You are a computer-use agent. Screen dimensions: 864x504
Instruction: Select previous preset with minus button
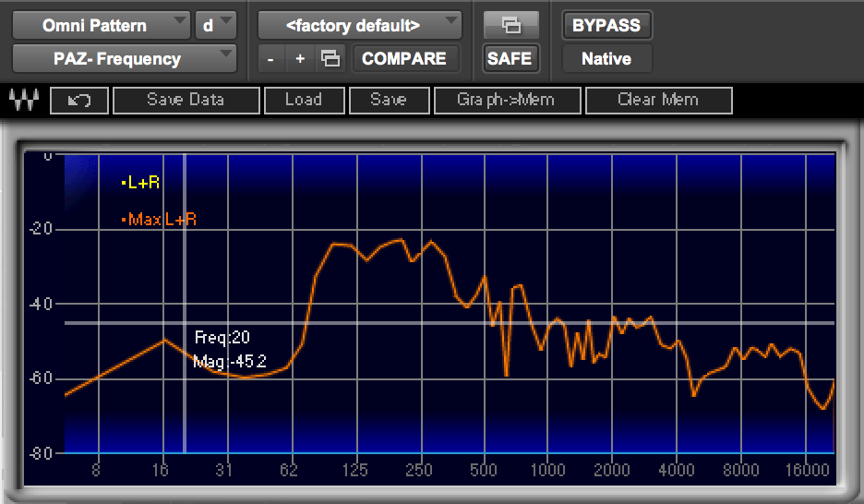pos(270,59)
